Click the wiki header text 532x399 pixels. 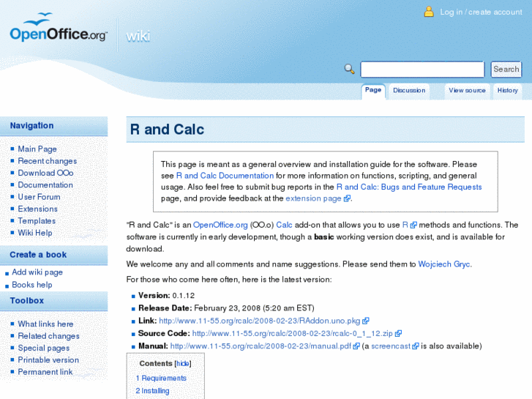[138, 37]
